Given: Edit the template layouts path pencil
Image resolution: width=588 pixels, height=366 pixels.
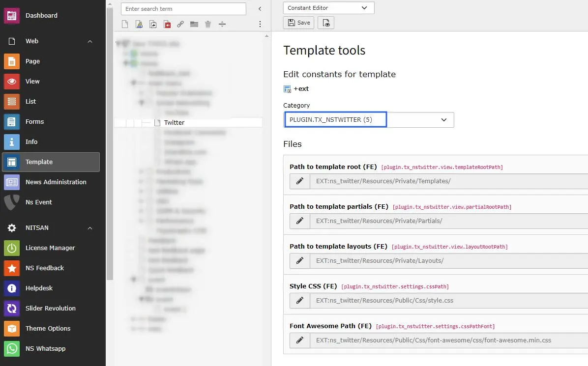Looking at the screenshot, I should [x=299, y=261].
